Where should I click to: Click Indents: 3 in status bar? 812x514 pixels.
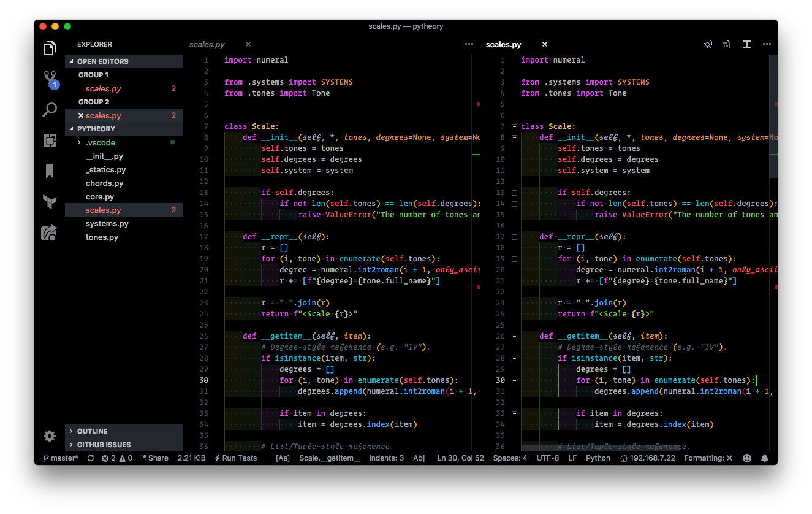point(387,458)
